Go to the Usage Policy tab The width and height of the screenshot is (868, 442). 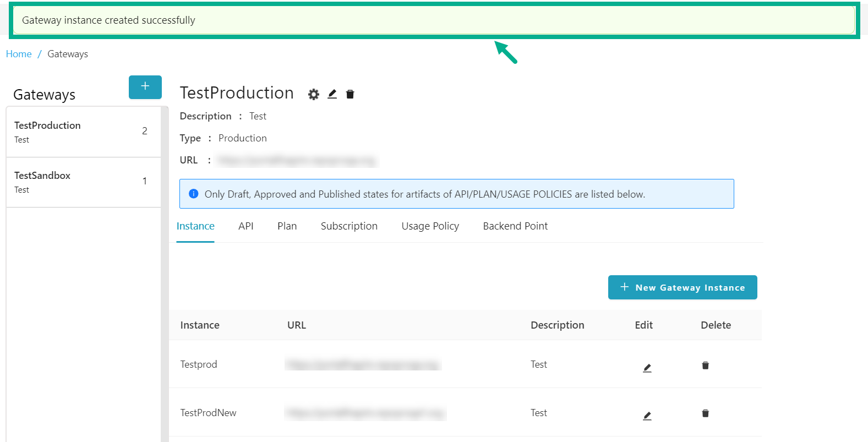point(430,226)
